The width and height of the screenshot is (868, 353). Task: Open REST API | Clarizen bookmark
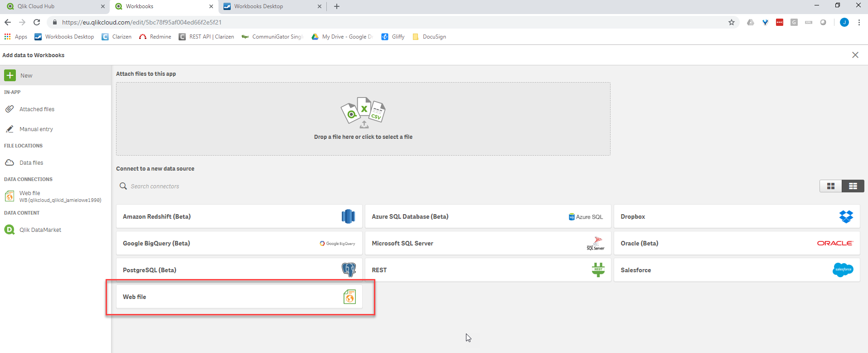click(x=206, y=37)
